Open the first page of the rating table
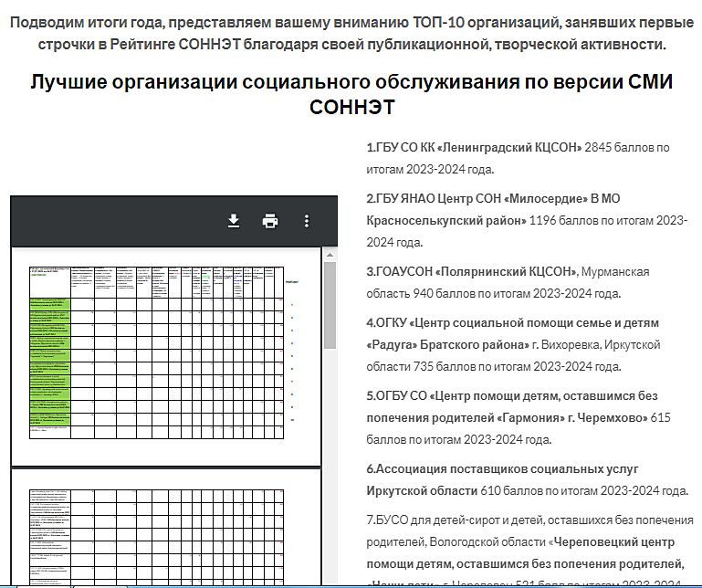702x588 pixels. [166, 356]
